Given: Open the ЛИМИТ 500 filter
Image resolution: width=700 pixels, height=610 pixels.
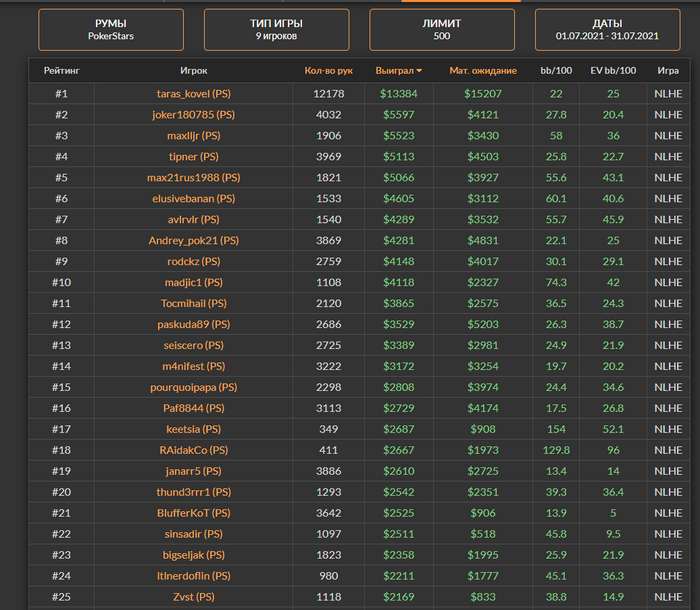Looking at the screenshot, I should click(441, 30).
